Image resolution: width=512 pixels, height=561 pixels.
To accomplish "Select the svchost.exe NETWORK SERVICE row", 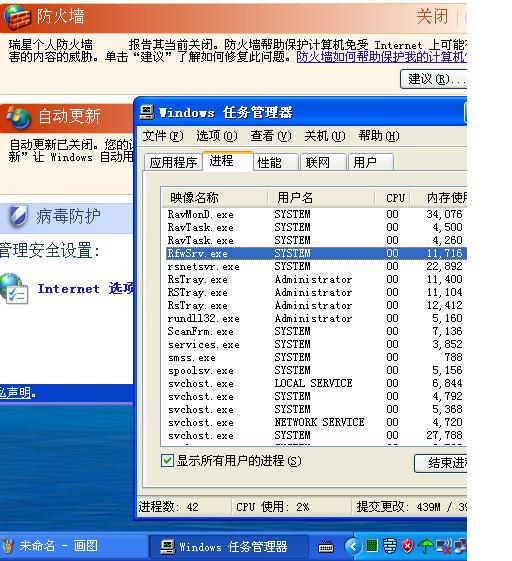I will [315, 422].
